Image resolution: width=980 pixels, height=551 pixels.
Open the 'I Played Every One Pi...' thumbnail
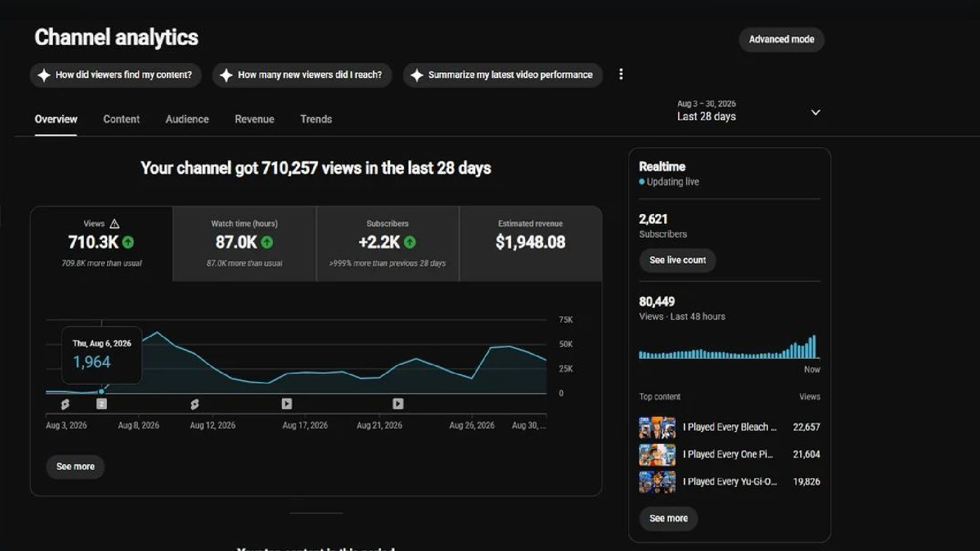pos(657,455)
